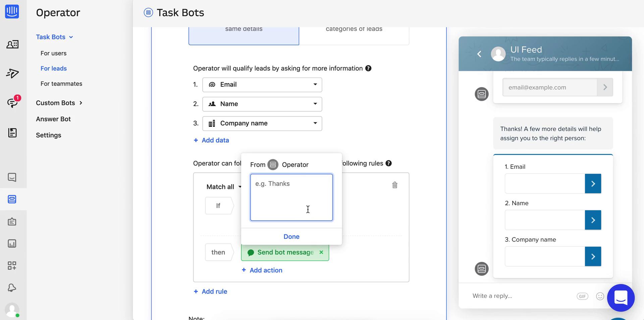Click the Operator avatar in From line
This screenshot has width=644, height=320.
pos(273,165)
